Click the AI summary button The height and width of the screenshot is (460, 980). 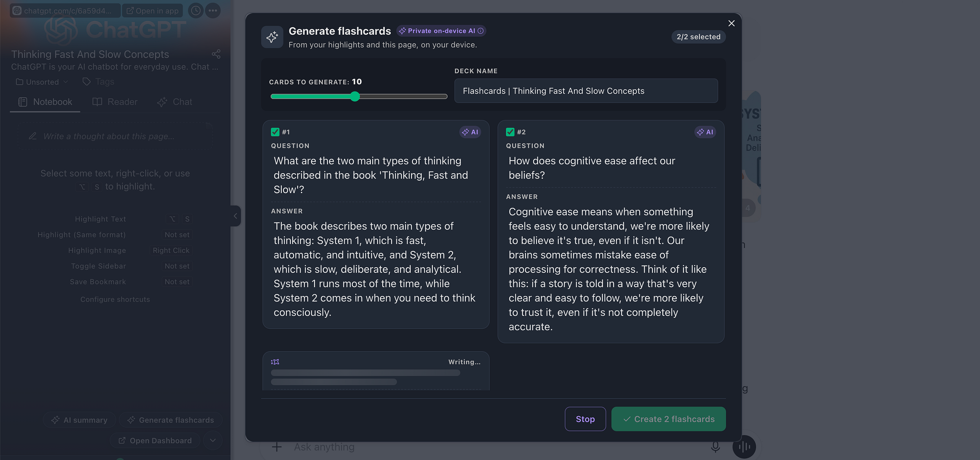tap(79, 420)
